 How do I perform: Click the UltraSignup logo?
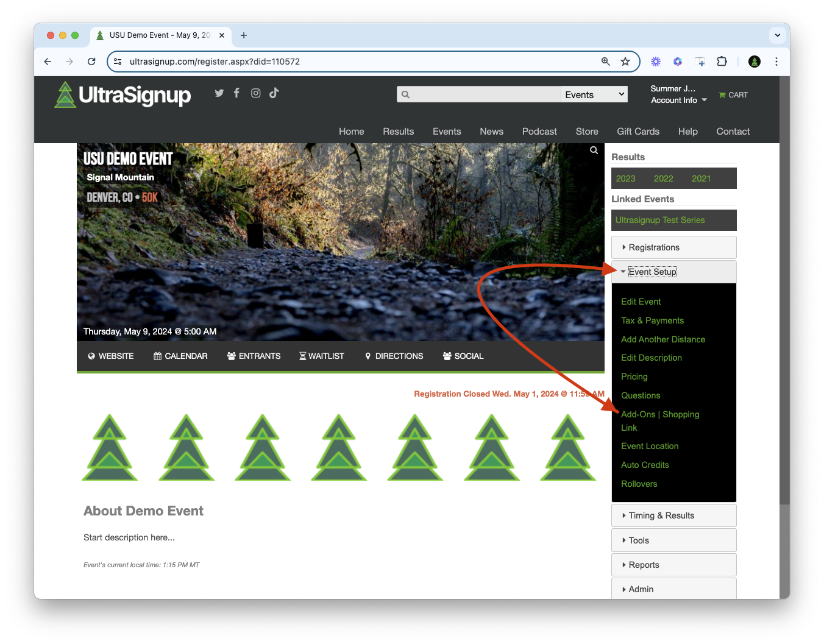click(123, 94)
